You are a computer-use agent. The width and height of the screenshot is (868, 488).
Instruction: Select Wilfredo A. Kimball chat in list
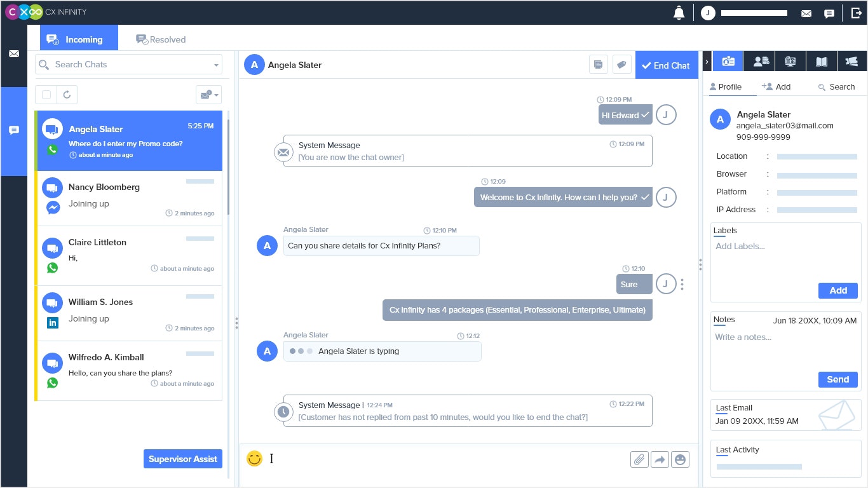(x=130, y=370)
